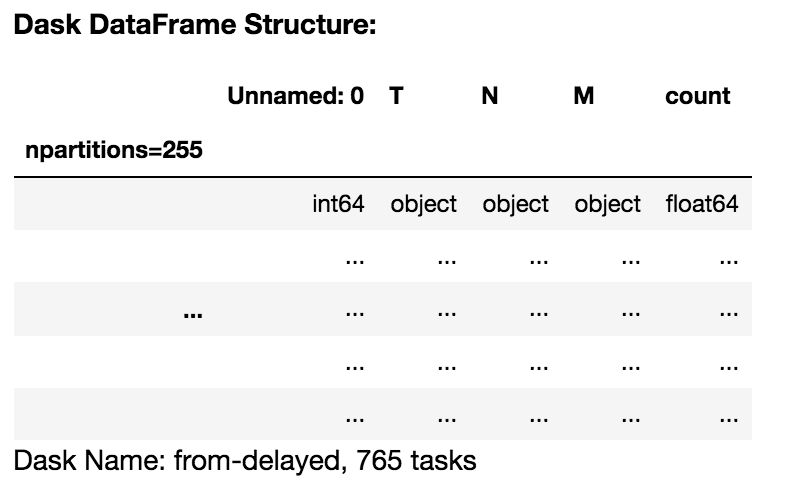Select the 'Unnamed: 0' column header
The width and height of the screenshot is (808, 500).
295,96
